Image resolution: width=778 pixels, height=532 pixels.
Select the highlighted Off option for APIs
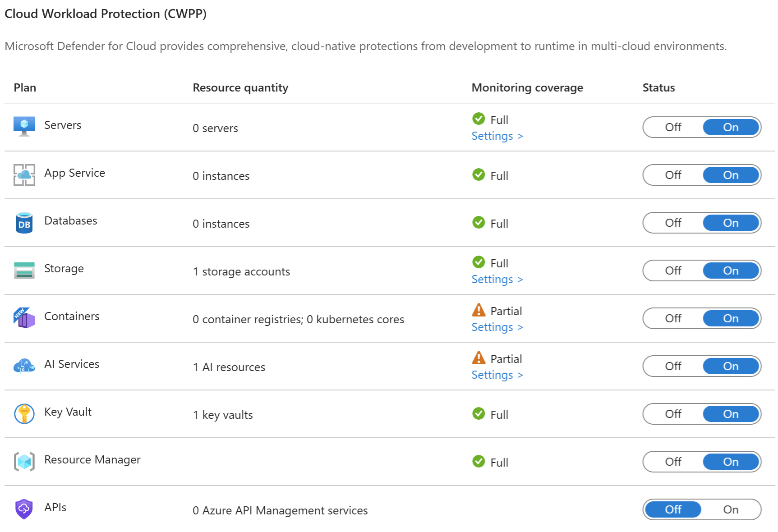pos(673,509)
